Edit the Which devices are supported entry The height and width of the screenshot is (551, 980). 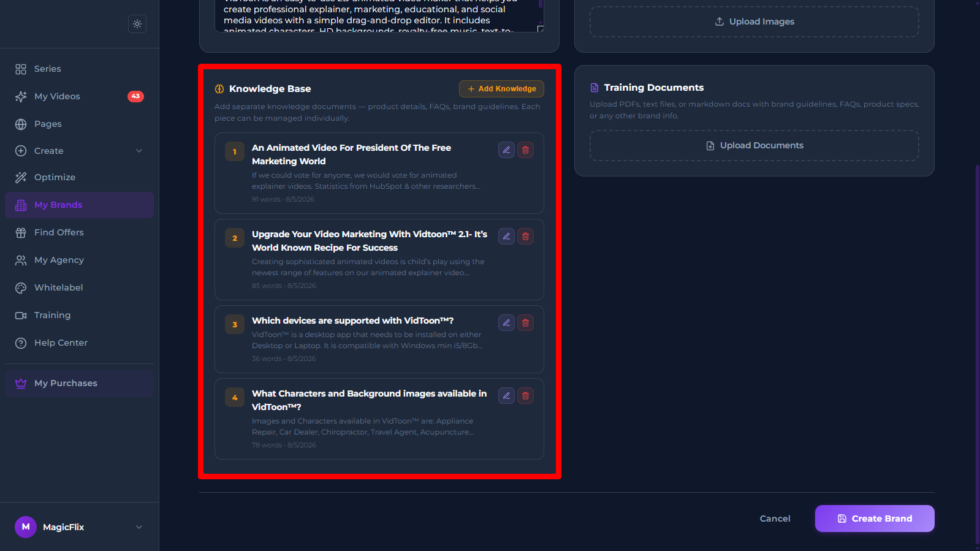tap(506, 323)
